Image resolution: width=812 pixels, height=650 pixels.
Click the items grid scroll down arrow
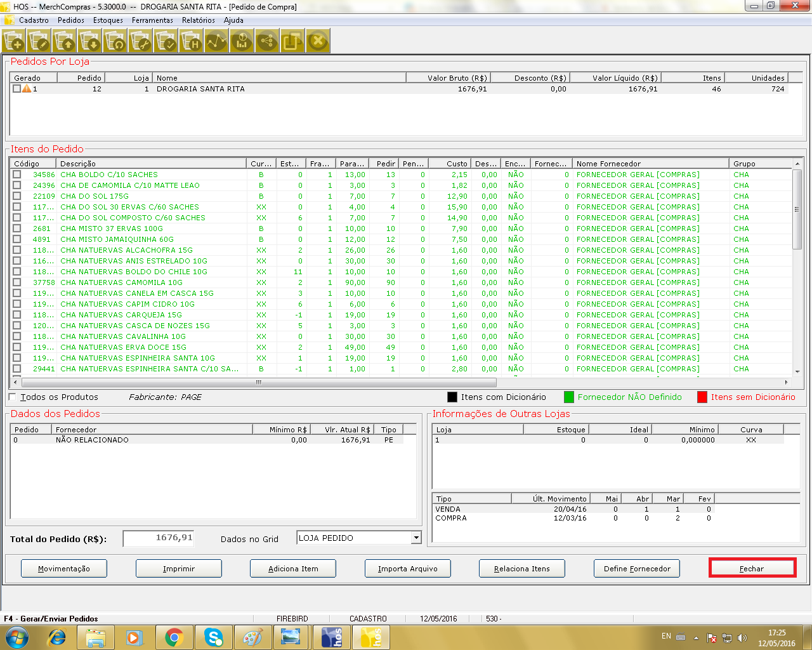[x=797, y=371]
